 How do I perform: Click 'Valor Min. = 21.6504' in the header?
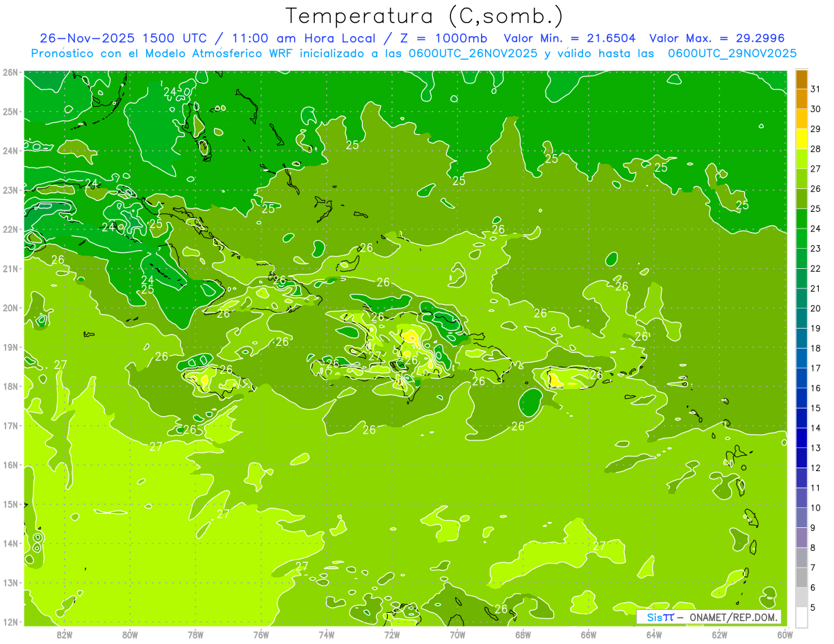570,38
